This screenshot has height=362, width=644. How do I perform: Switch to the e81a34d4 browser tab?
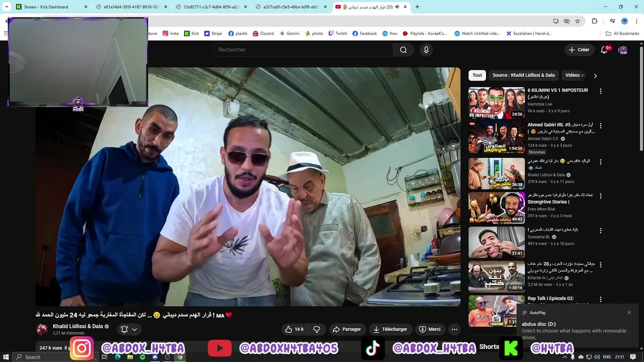click(131, 7)
